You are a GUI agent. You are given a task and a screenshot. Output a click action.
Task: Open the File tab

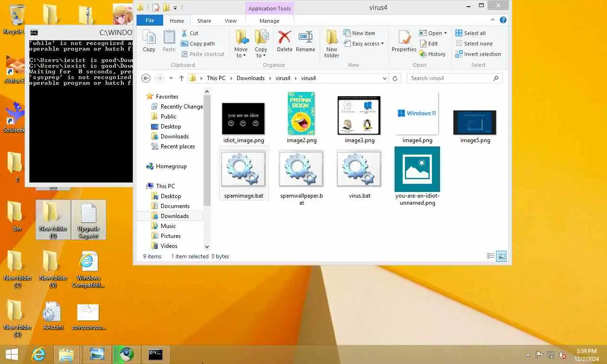click(150, 20)
